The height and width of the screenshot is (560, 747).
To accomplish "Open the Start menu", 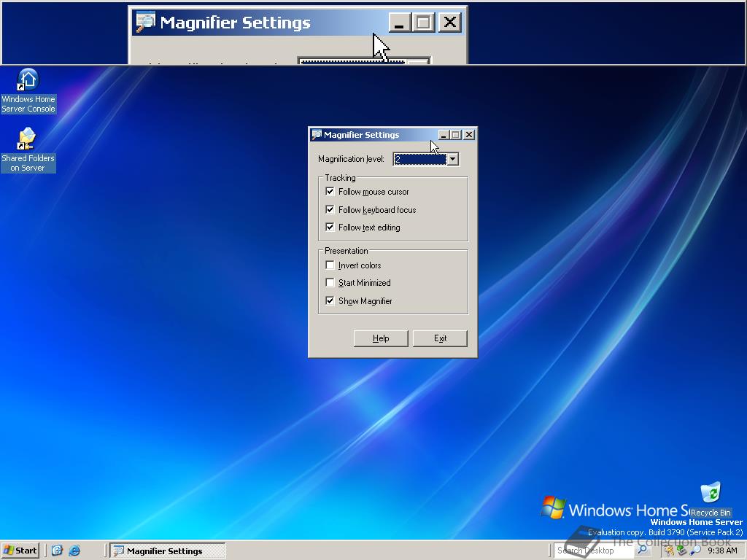I will coord(20,551).
